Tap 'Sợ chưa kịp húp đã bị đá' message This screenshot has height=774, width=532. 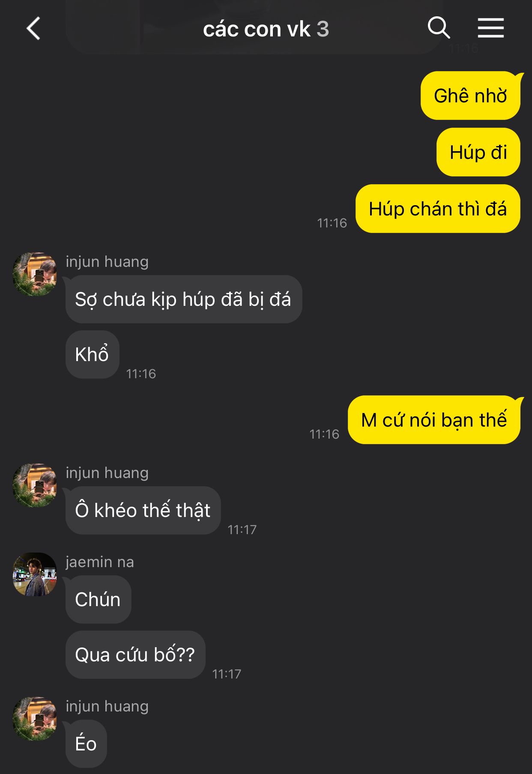184,299
